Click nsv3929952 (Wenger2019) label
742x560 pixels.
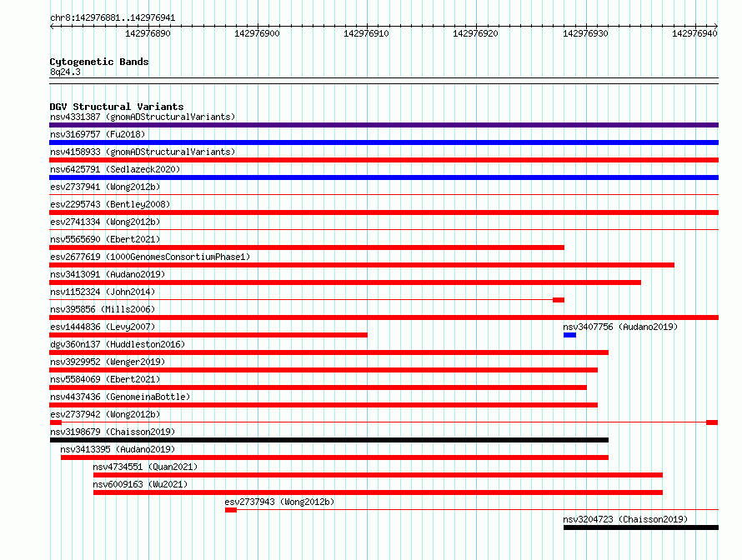click(108, 362)
